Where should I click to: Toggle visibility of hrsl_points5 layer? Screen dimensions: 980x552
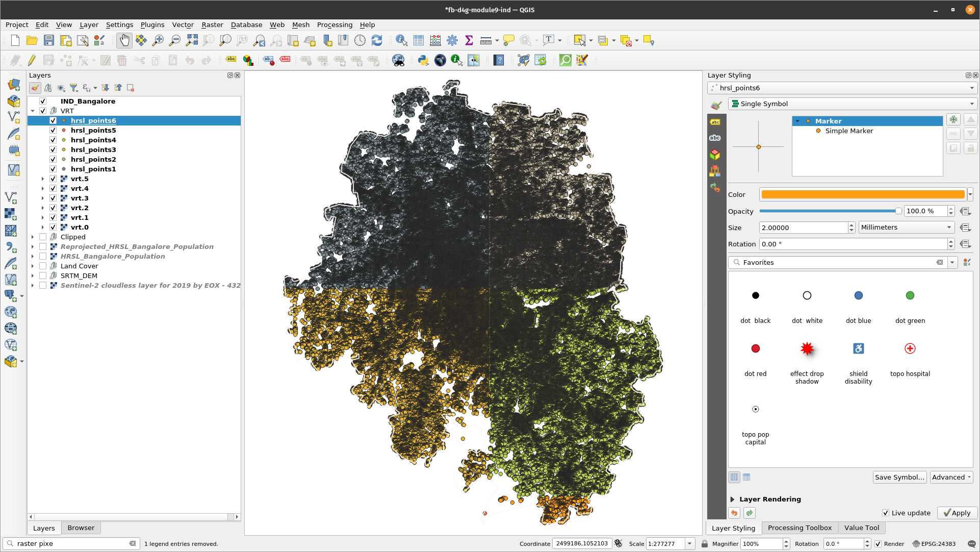(53, 130)
